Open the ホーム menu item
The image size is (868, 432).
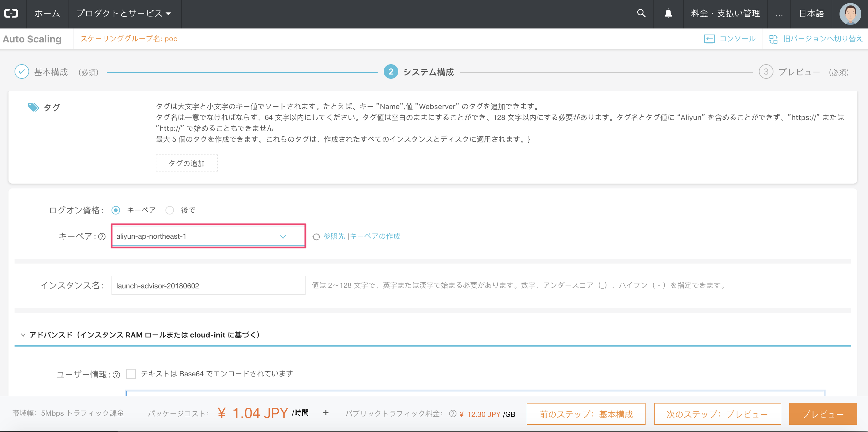[47, 13]
